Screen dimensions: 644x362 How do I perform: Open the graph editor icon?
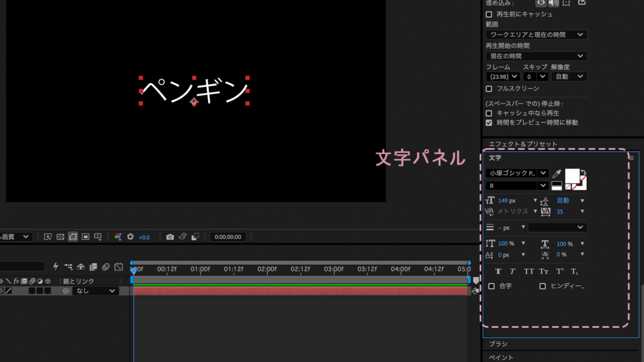pos(119,266)
